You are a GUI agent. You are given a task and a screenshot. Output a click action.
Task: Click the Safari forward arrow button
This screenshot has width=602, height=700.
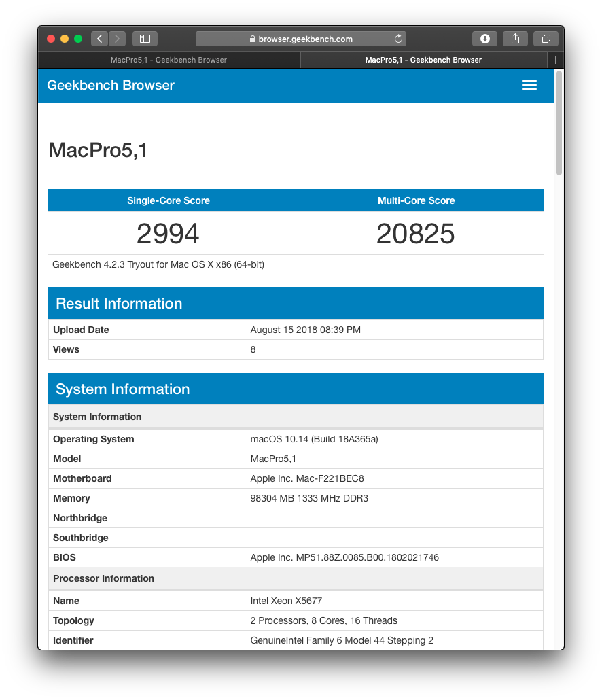pos(117,39)
